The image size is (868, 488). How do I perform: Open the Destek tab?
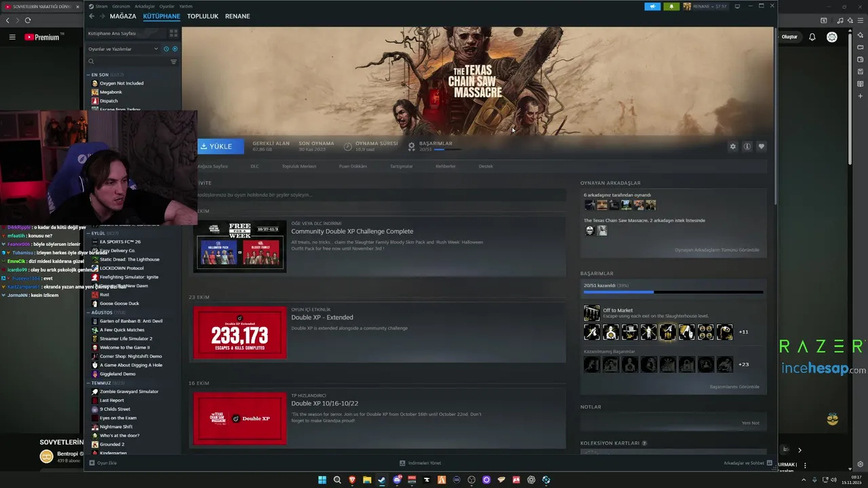(486, 166)
